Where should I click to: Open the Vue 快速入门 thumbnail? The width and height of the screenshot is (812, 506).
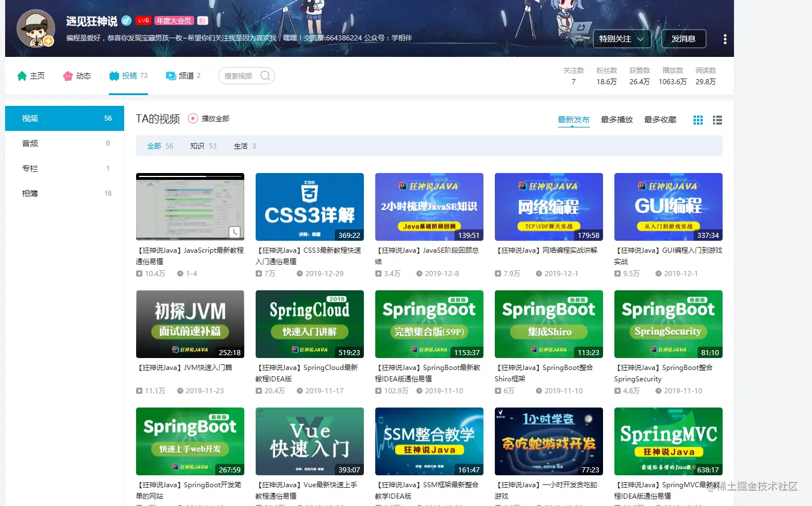310,441
